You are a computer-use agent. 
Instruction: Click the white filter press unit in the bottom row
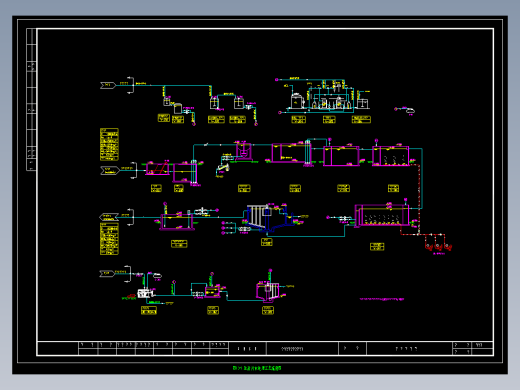(x=145, y=294)
